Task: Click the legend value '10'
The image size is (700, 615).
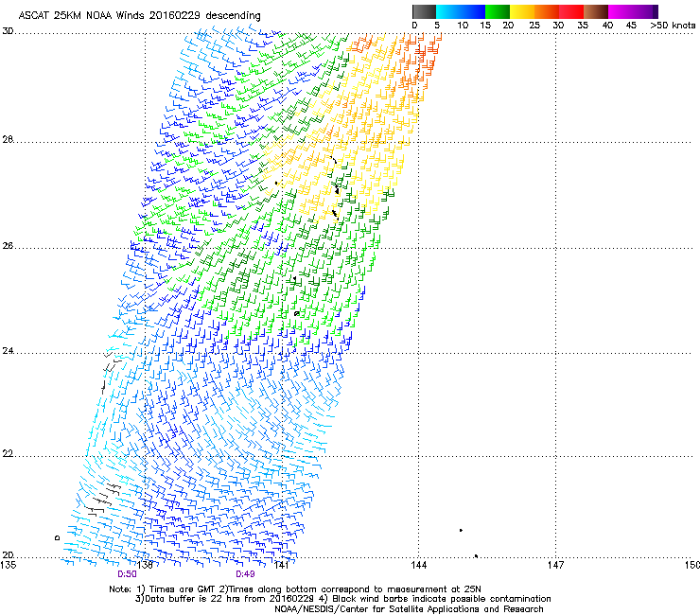Action: [x=463, y=25]
